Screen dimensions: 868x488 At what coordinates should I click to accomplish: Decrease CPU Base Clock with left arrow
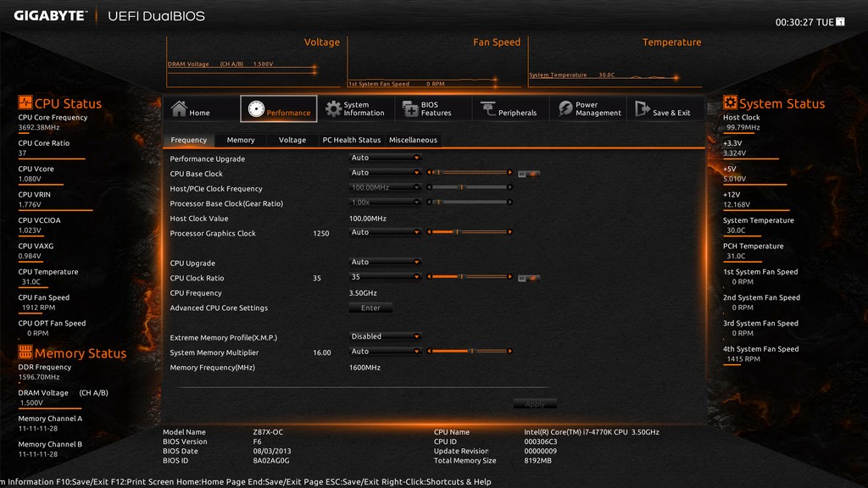point(429,173)
